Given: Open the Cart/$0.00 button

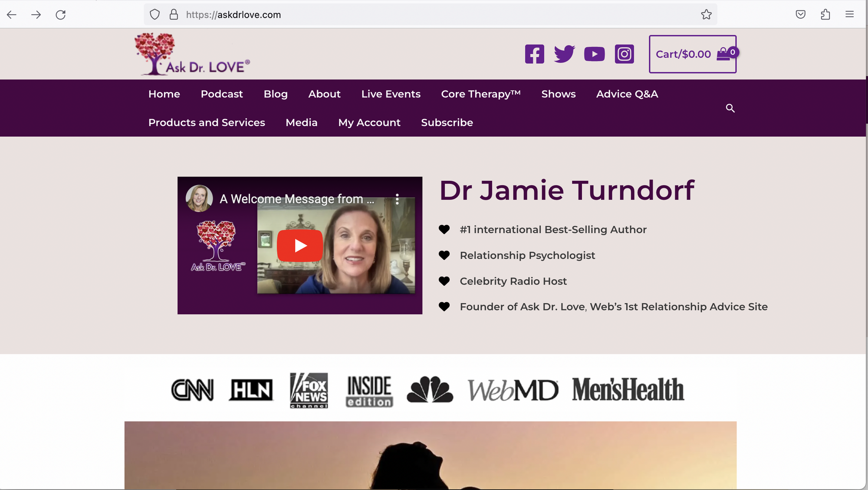Looking at the screenshot, I should pyautogui.click(x=693, y=54).
